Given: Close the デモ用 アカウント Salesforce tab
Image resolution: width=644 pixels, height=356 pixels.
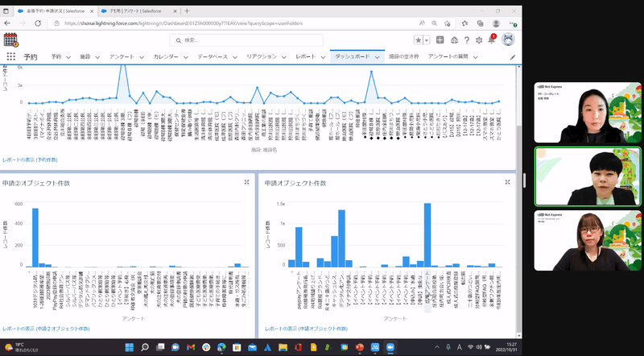Looking at the screenshot, I should pyautogui.click(x=175, y=11).
